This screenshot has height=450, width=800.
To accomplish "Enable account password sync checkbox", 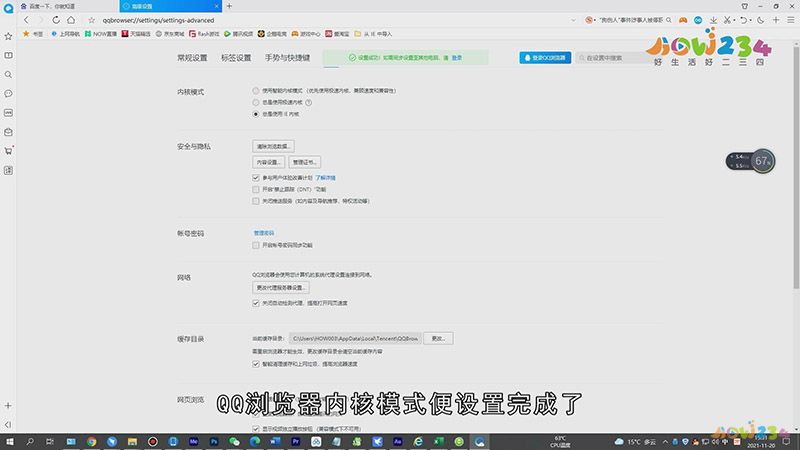I will 256,245.
